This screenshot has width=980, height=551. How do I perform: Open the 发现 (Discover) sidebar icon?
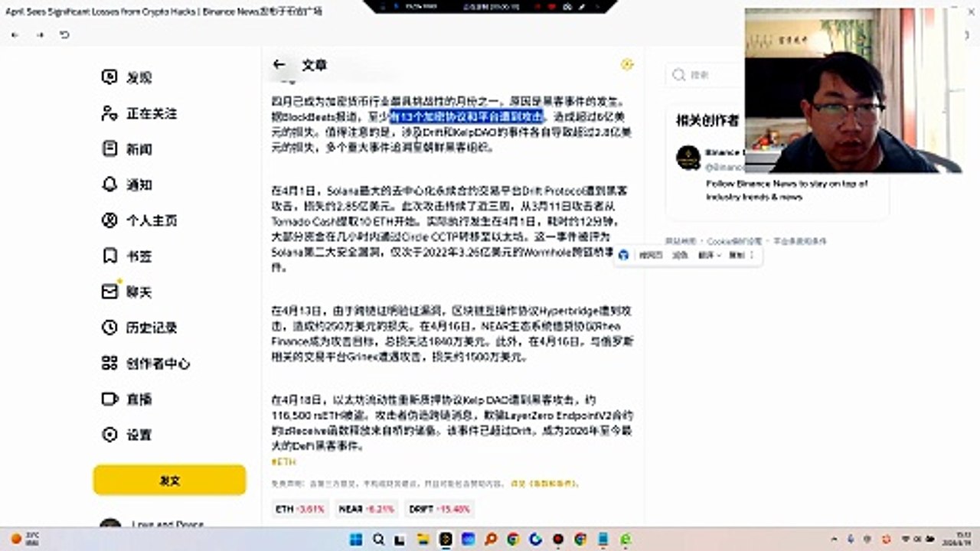click(109, 77)
